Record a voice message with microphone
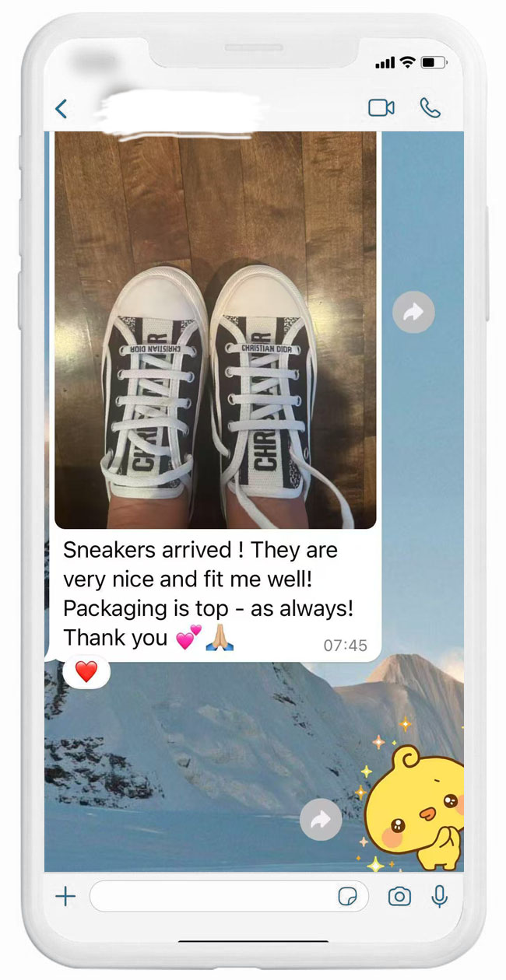 (x=440, y=897)
